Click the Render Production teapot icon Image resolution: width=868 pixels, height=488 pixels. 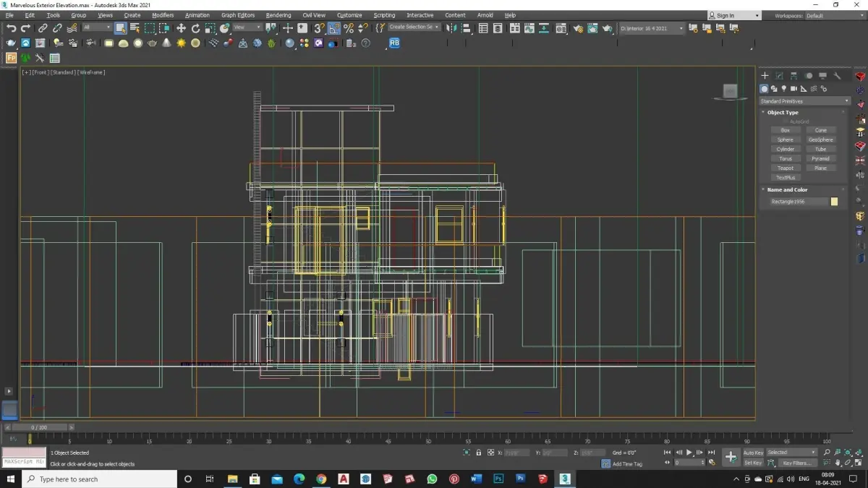(x=608, y=28)
